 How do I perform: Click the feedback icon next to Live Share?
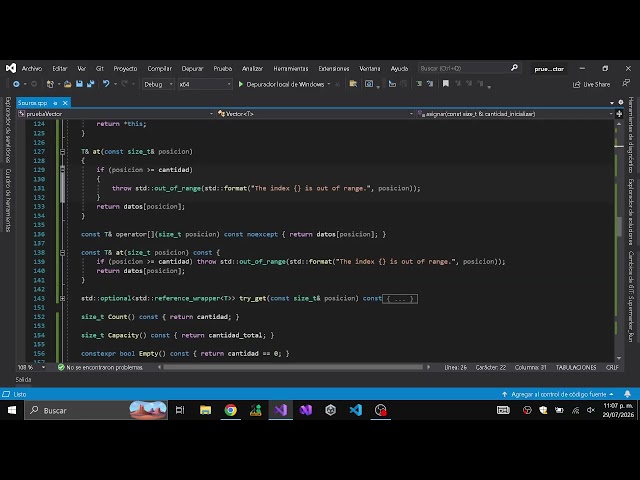[626, 84]
